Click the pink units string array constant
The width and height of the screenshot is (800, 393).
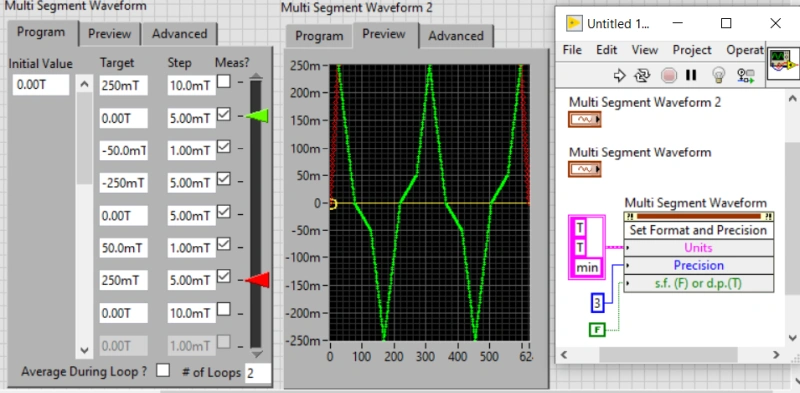[587, 247]
